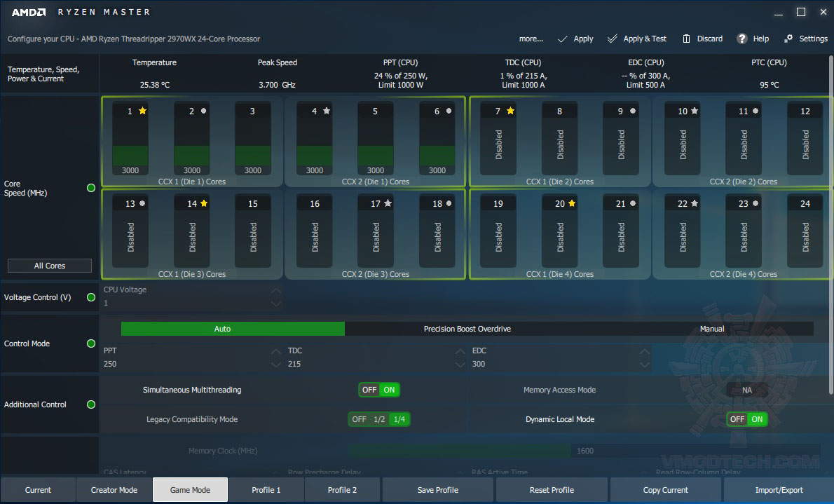Decrease PPT value with down chevron
The image size is (834, 504).
tap(275, 365)
